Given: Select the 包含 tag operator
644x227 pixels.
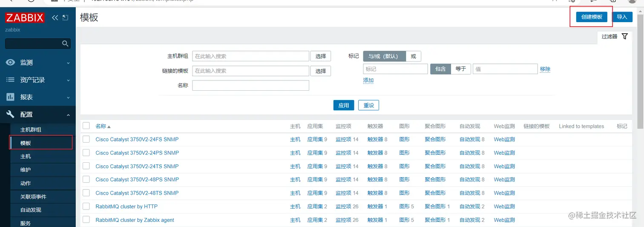Looking at the screenshot, I should pyautogui.click(x=440, y=69).
